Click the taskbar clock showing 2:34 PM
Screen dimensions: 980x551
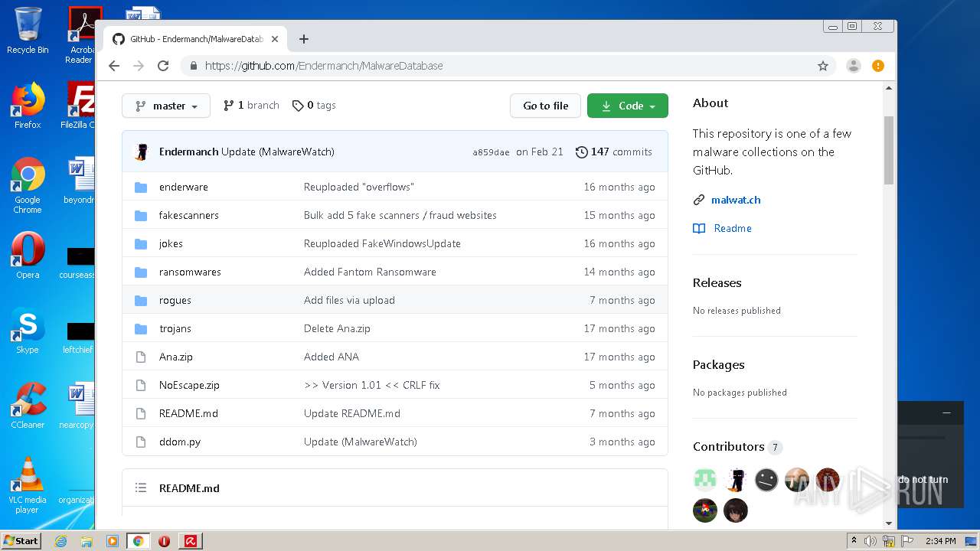click(x=940, y=541)
